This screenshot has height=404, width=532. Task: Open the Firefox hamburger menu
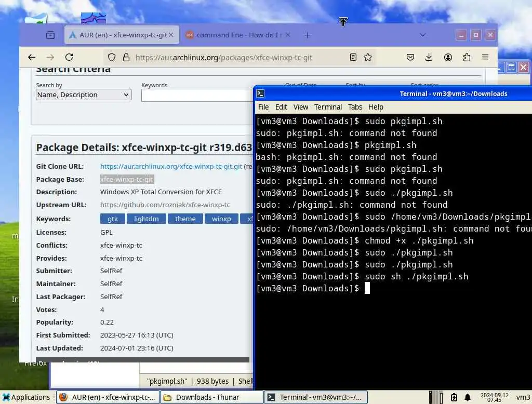[x=485, y=57]
